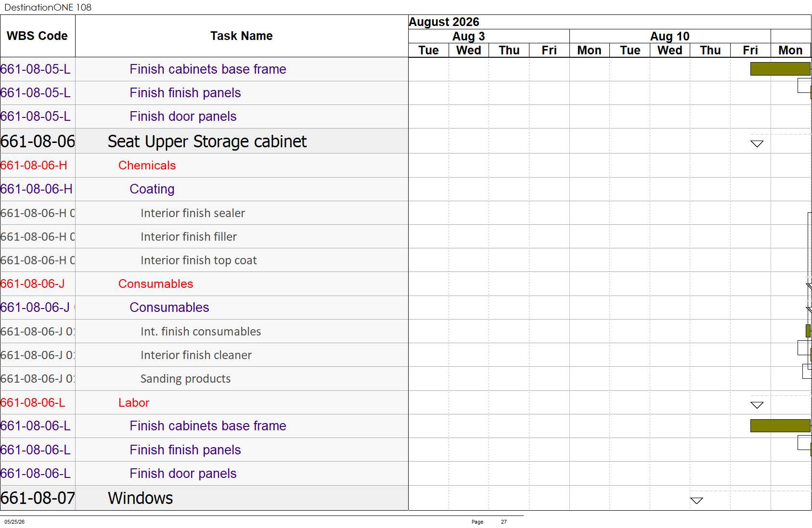The height and width of the screenshot is (528, 812).
Task: Click summary marker on the Labor row
Action: [x=757, y=405]
